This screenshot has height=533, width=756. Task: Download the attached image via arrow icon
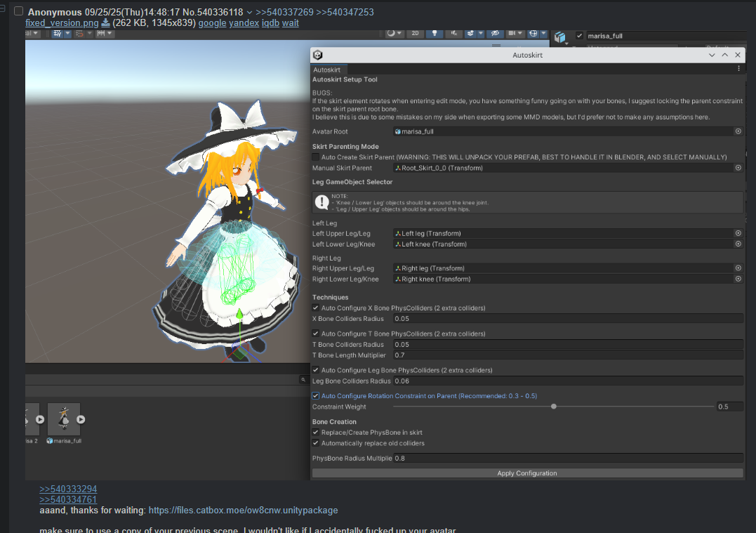click(105, 22)
